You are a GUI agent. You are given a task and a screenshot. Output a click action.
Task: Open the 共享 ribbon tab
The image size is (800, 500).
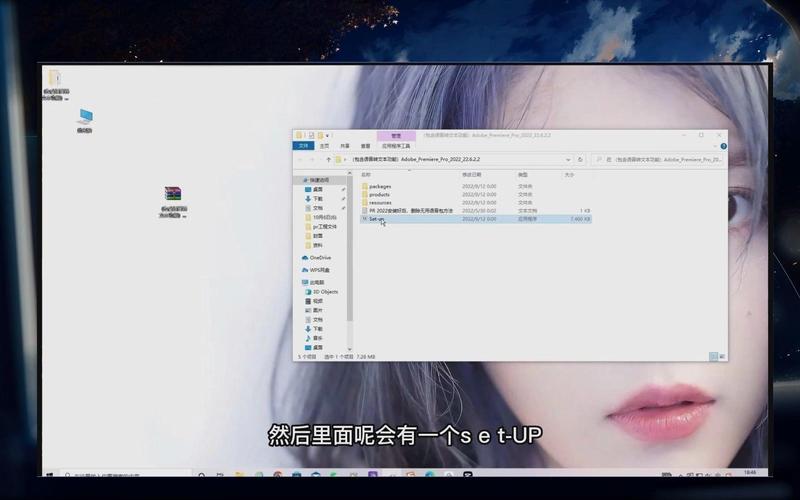345,146
